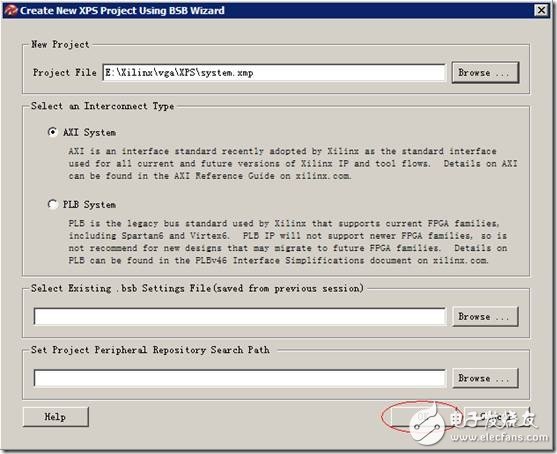The width and height of the screenshot is (557, 454).
Task: Browse for the Project File location
Action: pos(485,73)
